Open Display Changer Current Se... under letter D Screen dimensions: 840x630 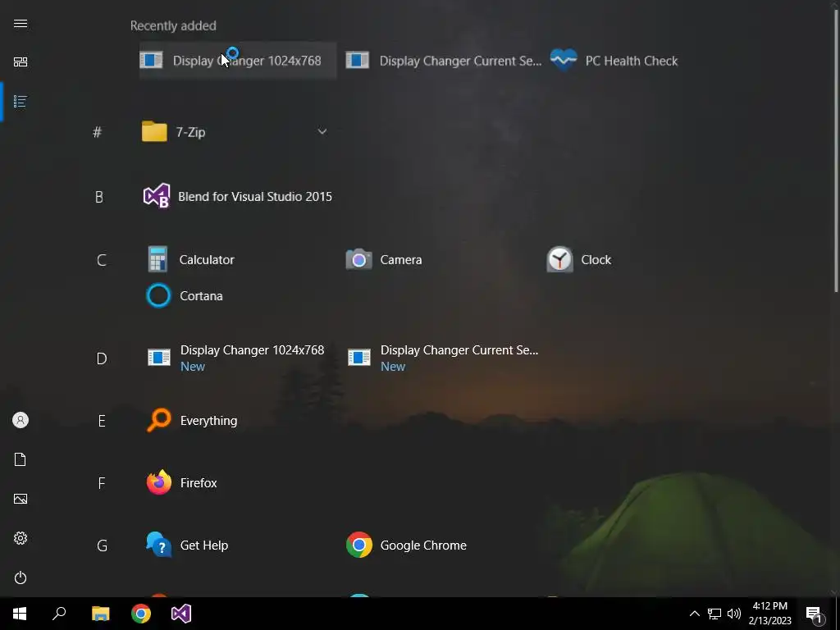[443, 358]
